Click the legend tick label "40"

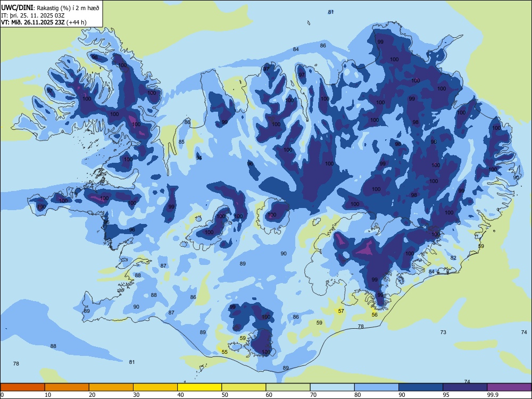pos(181,395)
